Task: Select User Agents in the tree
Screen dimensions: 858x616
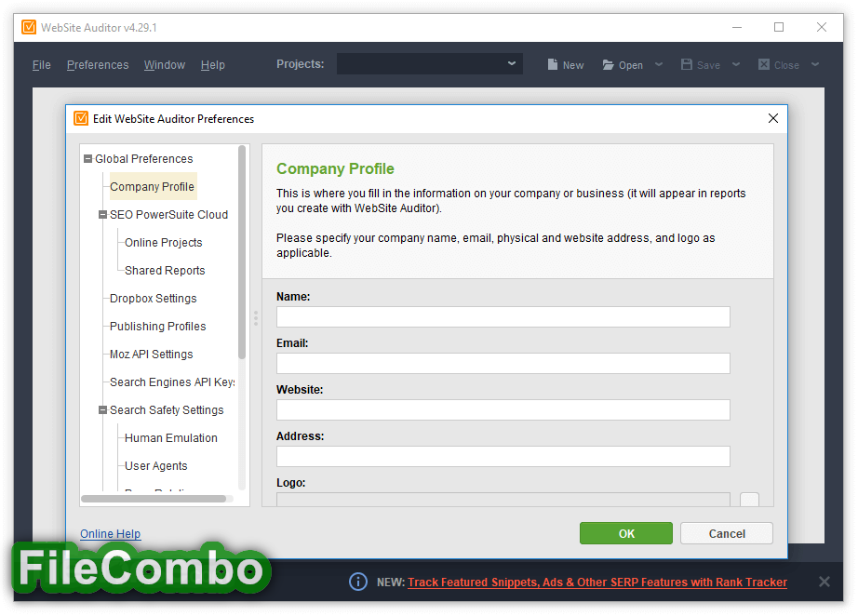Action: click(156, 465)
